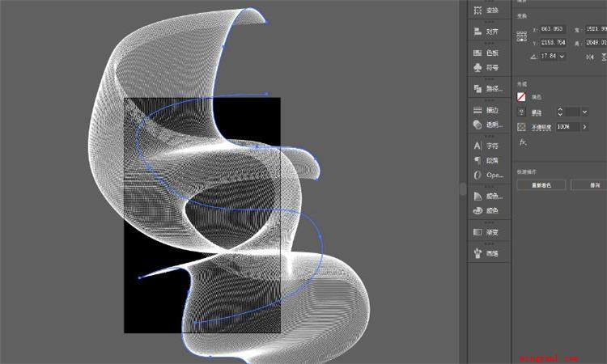Click the flip horizontal icon
The image size is (607, 364).
coord(589,57)
